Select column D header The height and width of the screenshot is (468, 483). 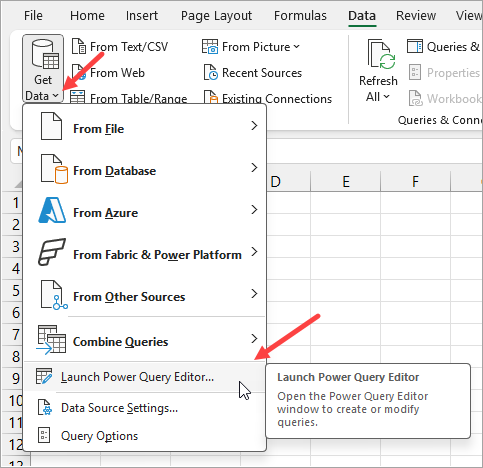(x=288, y=182)
